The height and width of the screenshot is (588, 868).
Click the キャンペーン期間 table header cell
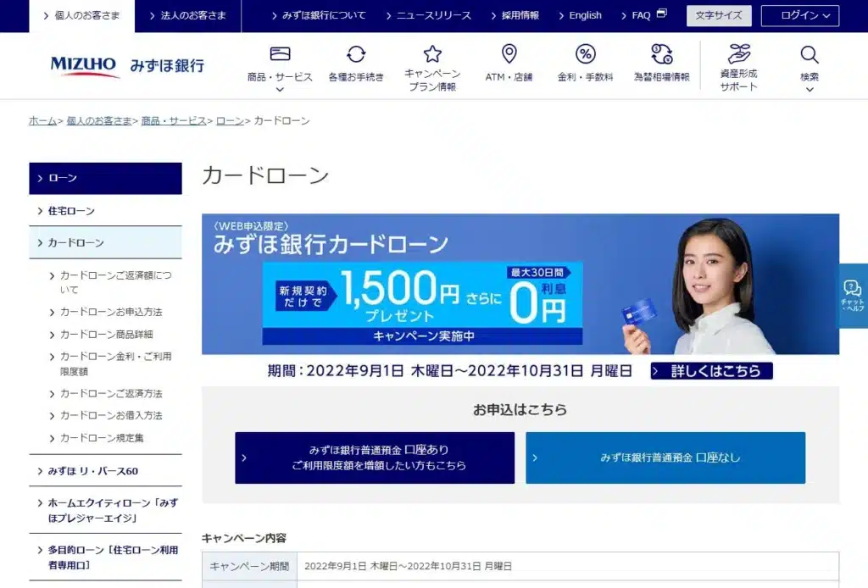click(250, 566)
